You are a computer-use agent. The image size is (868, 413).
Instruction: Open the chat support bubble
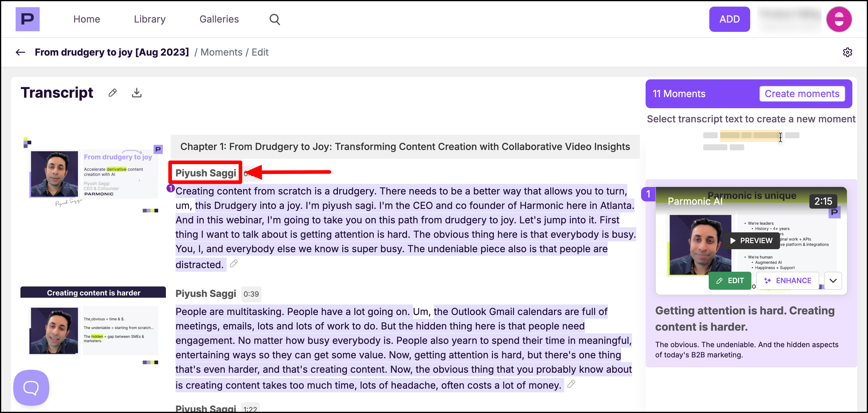click(x=31, y=387)
